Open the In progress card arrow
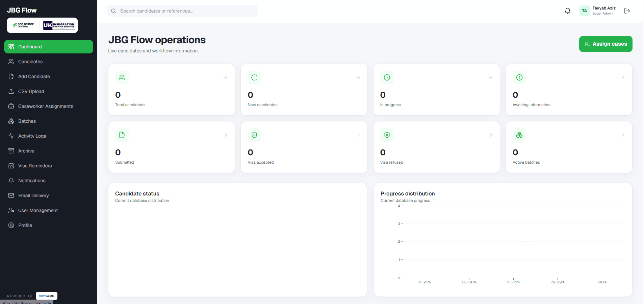This screenshot has height=304, width=644. [x=490, y=77]
